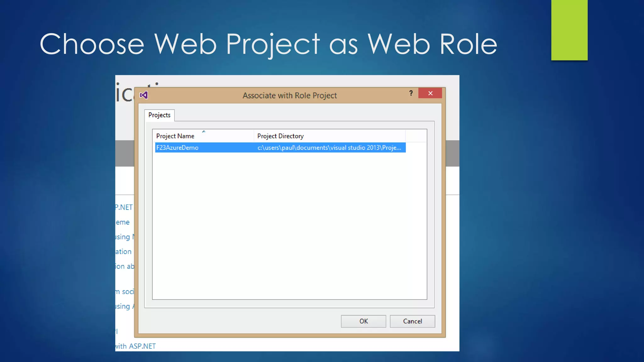Click the question mark help button
The image size is (644, 362).
pyautogui.click(x=411, y=93)
